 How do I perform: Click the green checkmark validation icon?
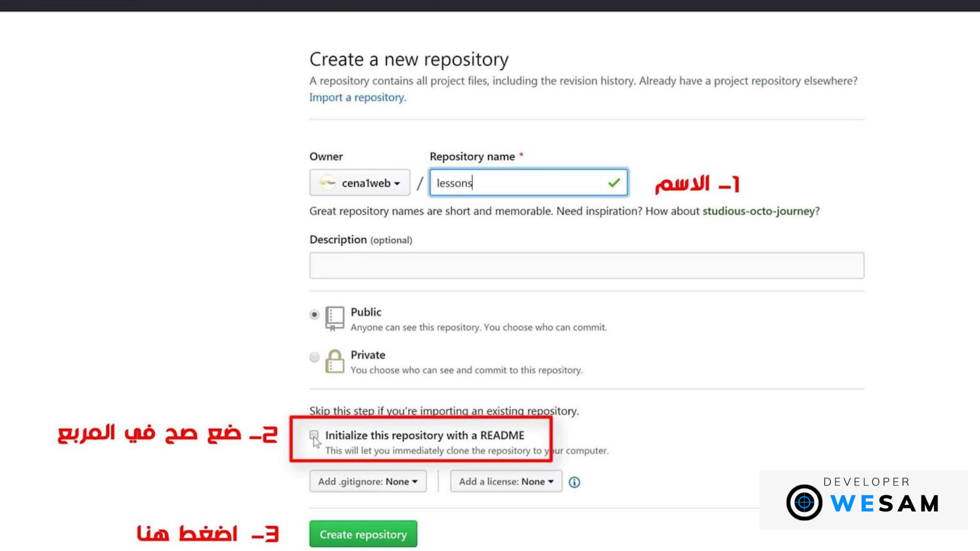tap(612, 182)
